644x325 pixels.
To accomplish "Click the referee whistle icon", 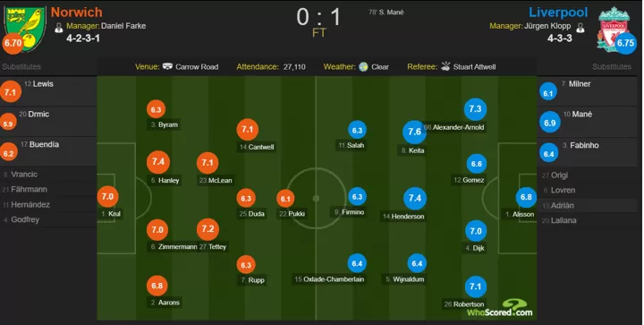I will coord(445,66).
